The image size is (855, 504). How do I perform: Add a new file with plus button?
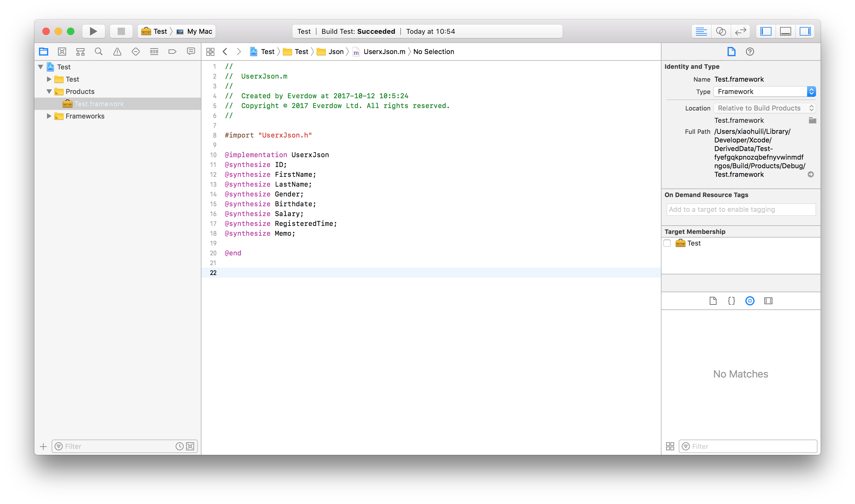(43, 446)
